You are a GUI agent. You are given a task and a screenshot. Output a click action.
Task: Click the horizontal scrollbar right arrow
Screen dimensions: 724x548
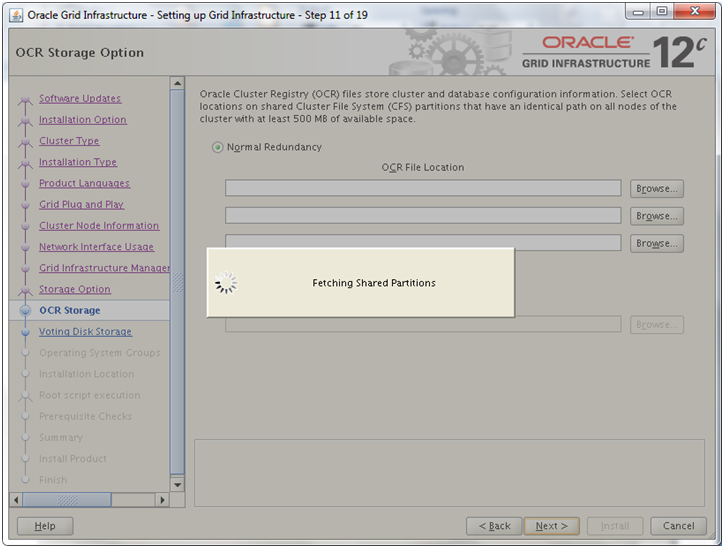click(x=162, y=500)
